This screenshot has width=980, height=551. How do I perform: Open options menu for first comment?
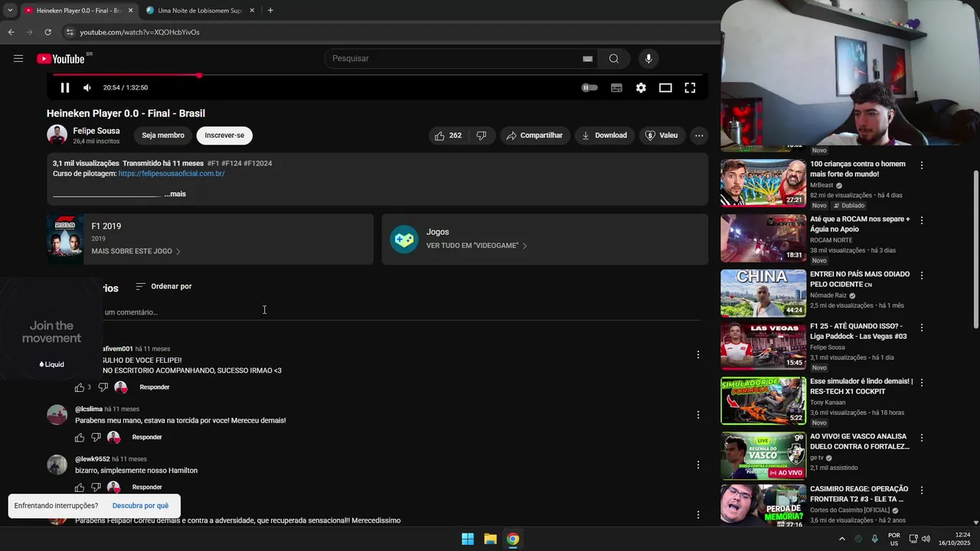tap(697, 354)
